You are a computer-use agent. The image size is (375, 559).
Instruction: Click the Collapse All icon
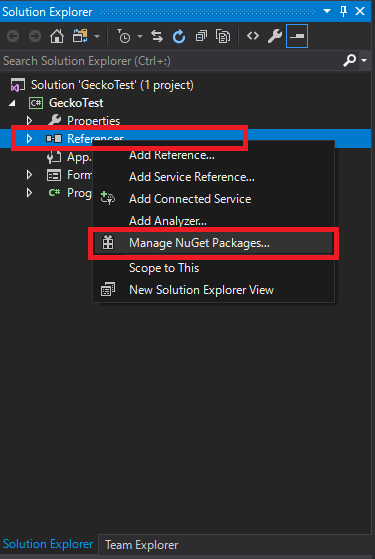point(201,36)
